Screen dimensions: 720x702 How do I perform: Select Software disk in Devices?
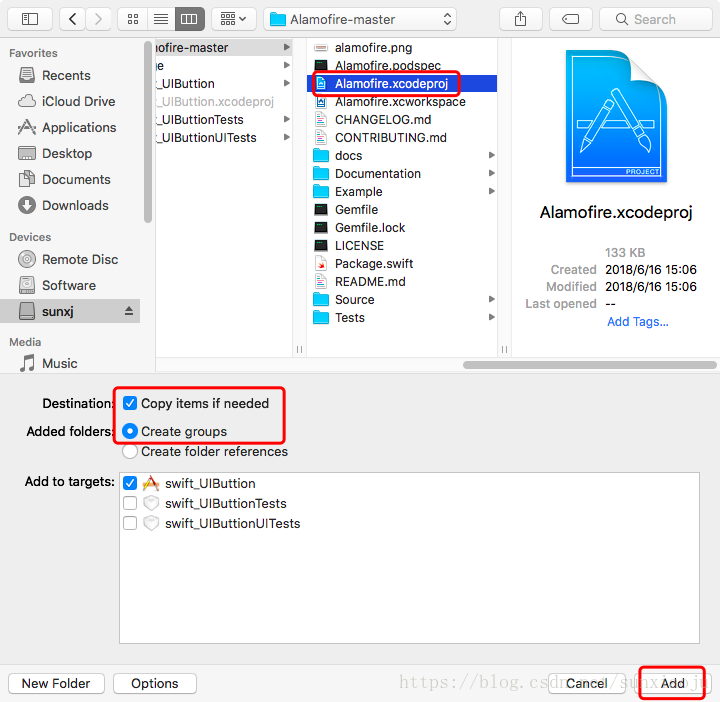point(69,286)
